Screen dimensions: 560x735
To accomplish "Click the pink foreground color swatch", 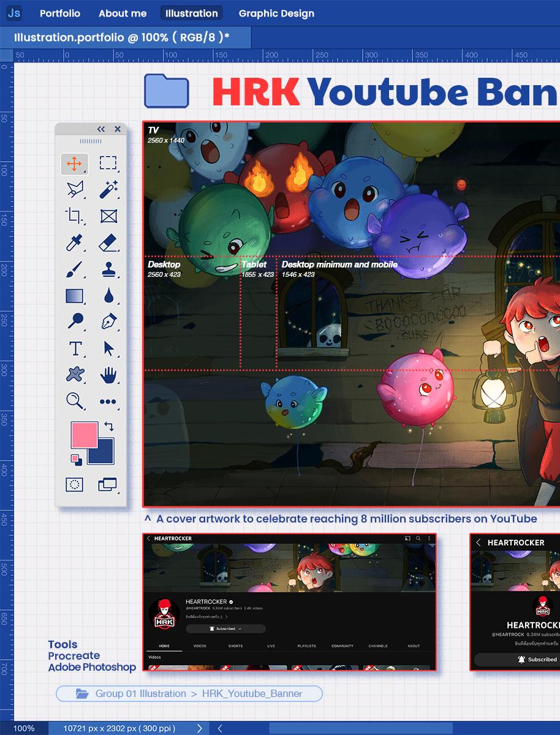I will pyautogui.click(x=84, y=435).
